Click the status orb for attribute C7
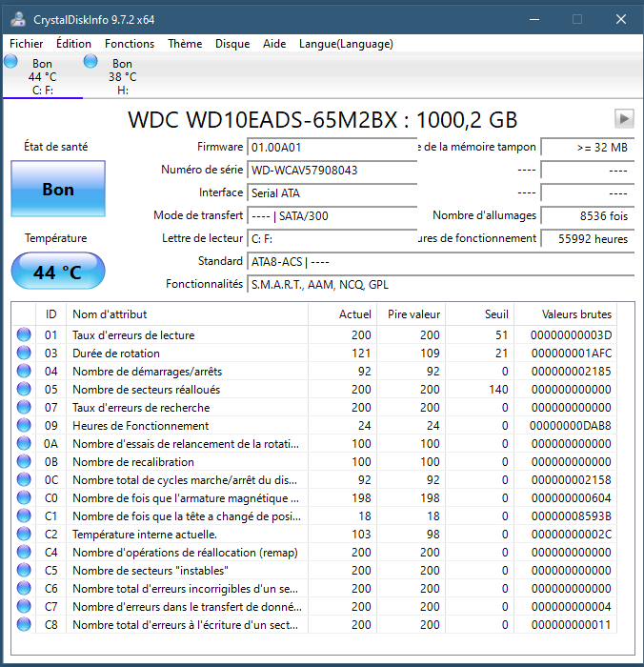The height and width of the screenshot is (667, 644). [x=24, y=606]
